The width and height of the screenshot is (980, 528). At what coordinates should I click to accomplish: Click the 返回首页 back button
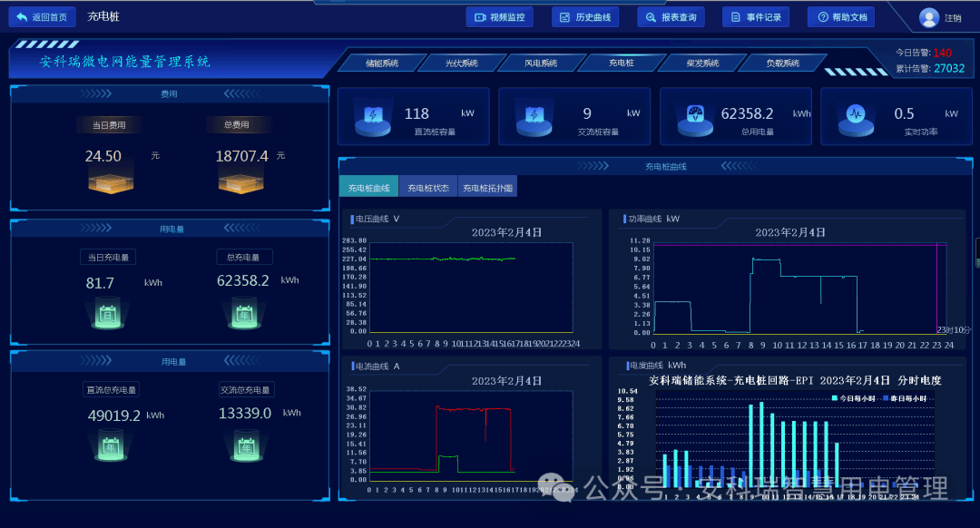coord(42,17)
